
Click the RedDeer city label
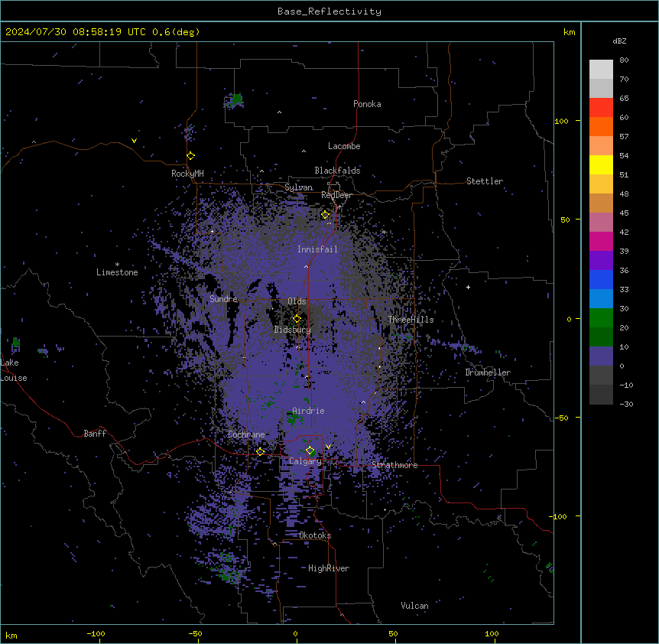(x=336, y=195)
